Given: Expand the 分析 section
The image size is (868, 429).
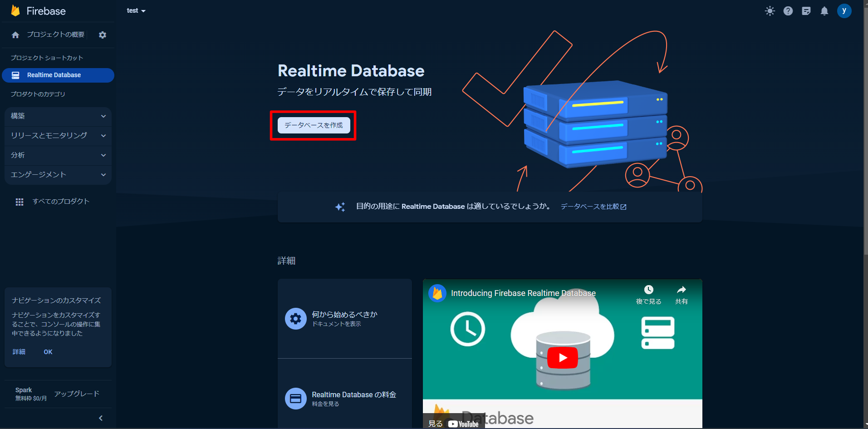Looking at the screenshot, I should (58, 155).
